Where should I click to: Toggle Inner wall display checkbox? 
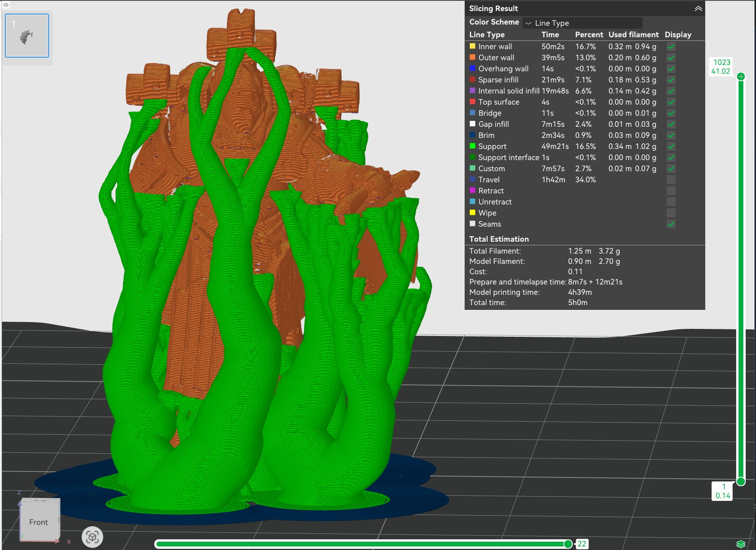(x=671, y=47)
